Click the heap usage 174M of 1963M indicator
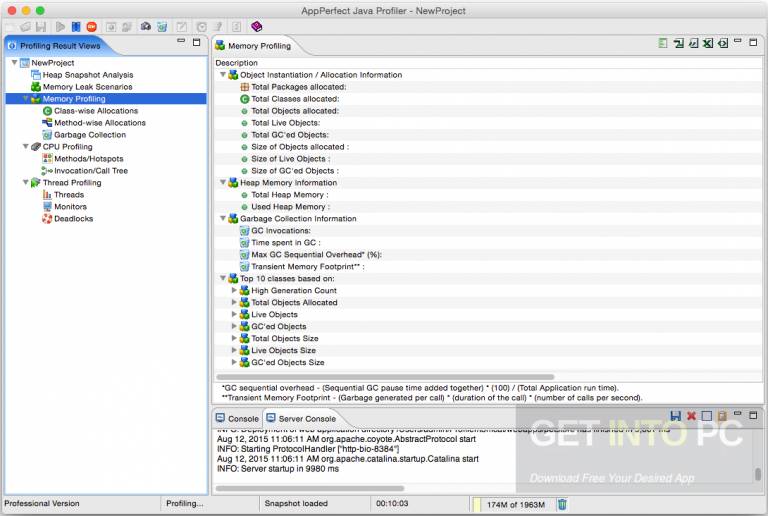The width and height of the screenshot is (768, 516). (x=513, y=504)
